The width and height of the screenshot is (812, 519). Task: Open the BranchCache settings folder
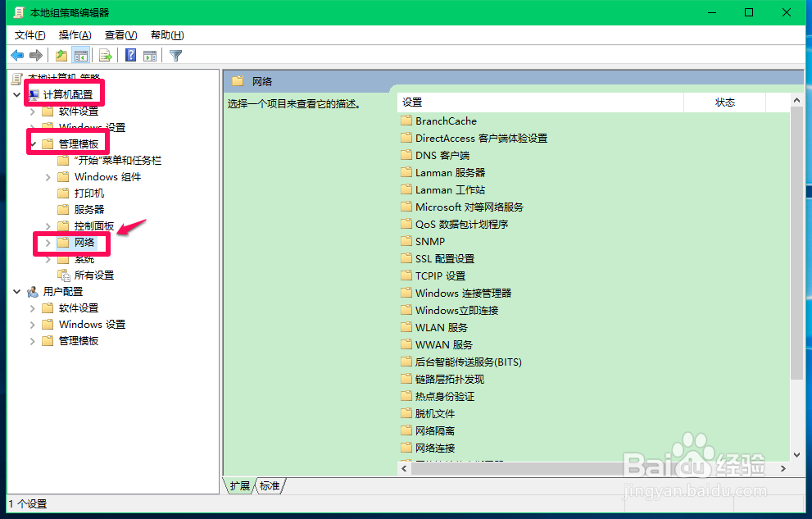(446, 121)
